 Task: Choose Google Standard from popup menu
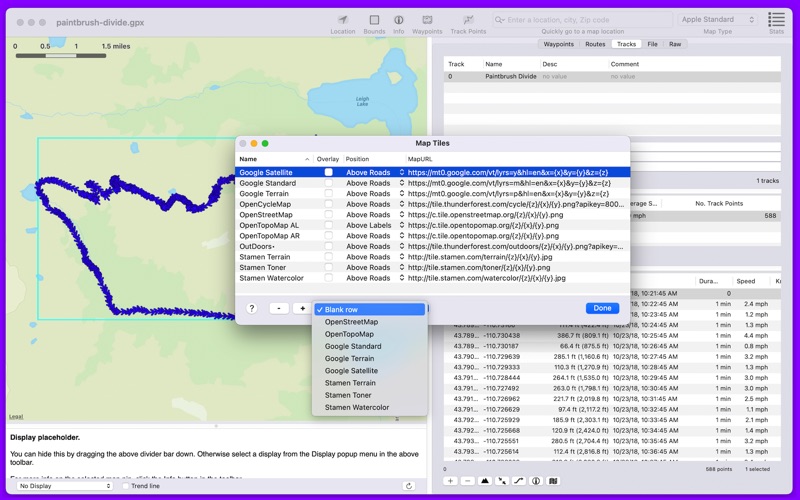tap(370, 346)
